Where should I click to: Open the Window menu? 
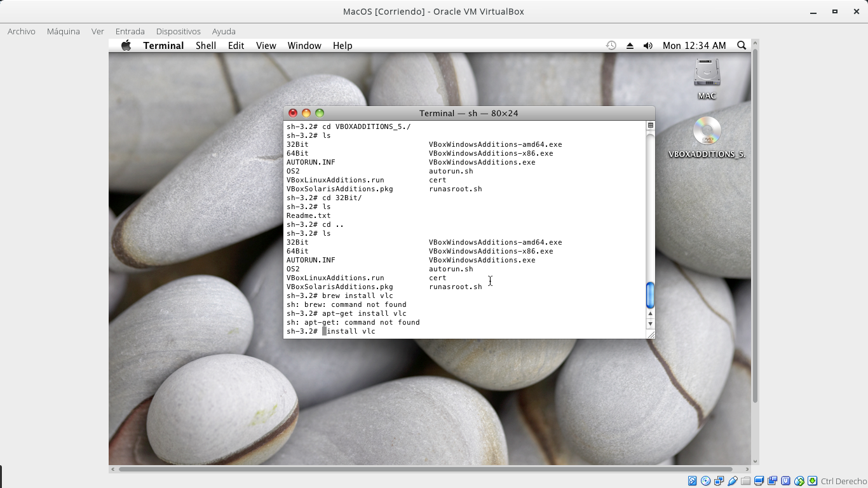click(x=304, y=46)
